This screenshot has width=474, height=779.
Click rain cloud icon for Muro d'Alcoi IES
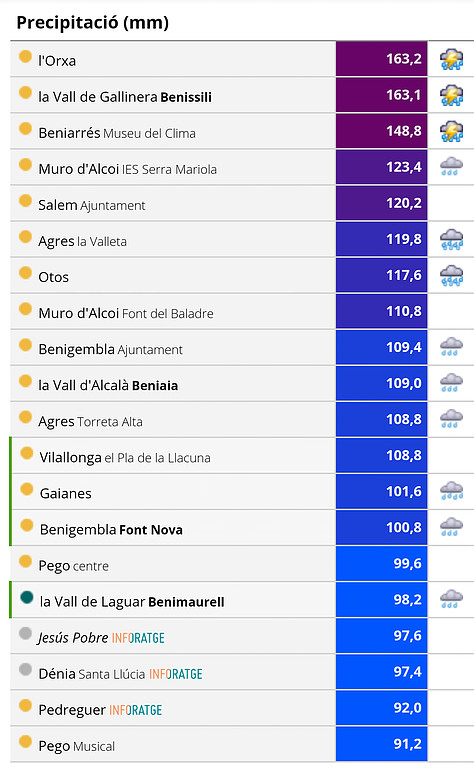point(451,166)
